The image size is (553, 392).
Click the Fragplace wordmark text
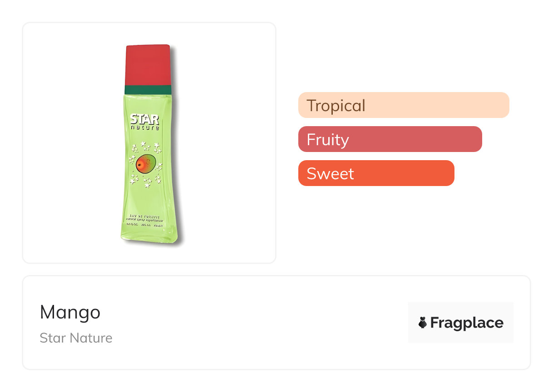click(467, 323)
